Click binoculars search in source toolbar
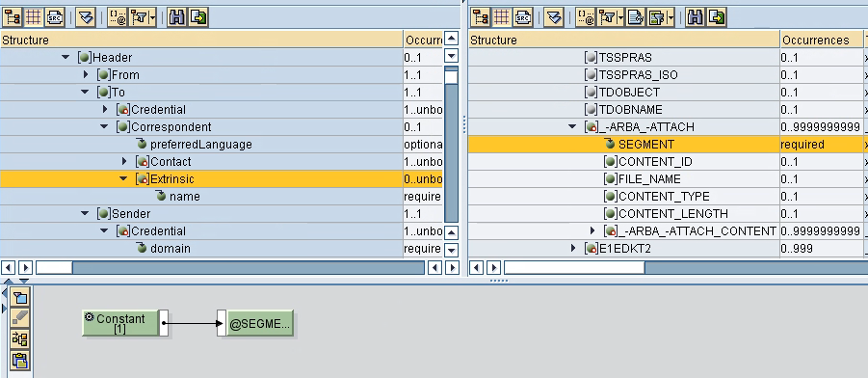Image resolution: width=868 pixels, height=378 pixels. 176,17
